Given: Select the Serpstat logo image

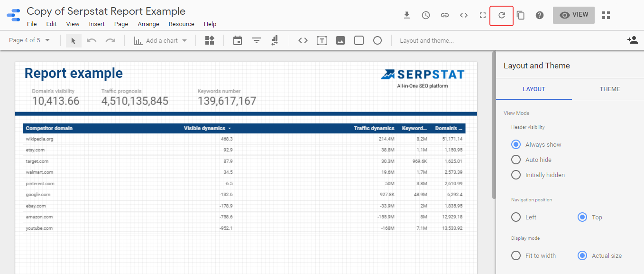Looking at the screenshot, I should tap(423, 79).
